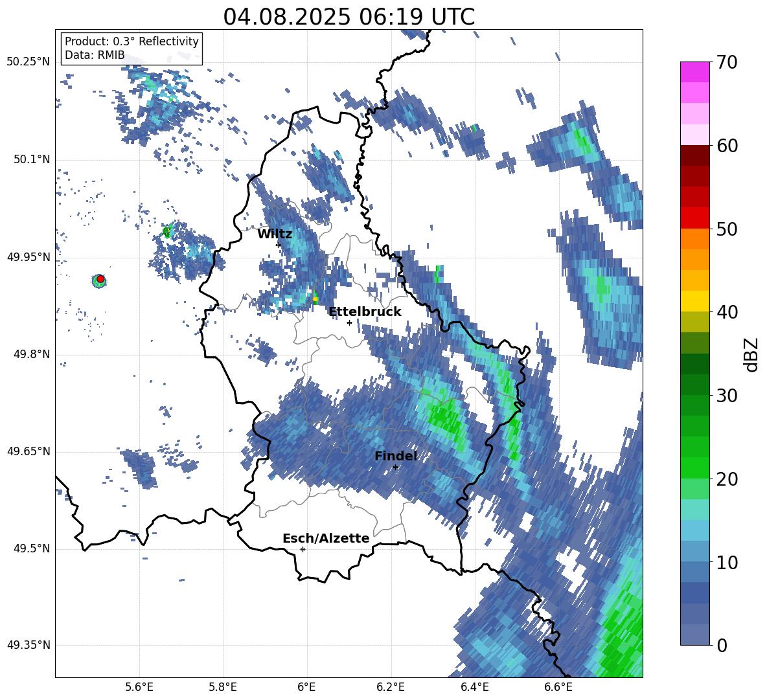
Task: Click the 6°E longitude tick label
Action: (306, 687)
